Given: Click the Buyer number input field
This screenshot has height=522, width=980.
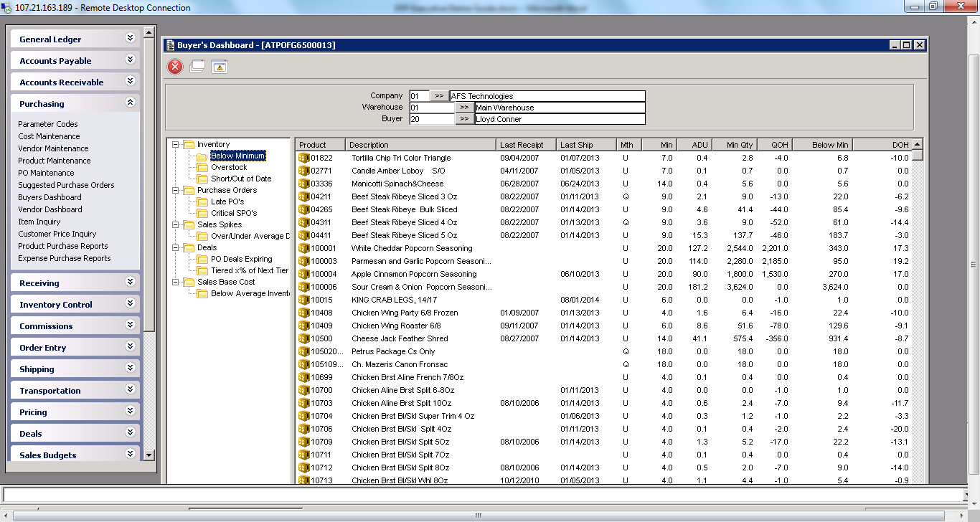Looking at the screenshot, I should [x=430, y=119].
